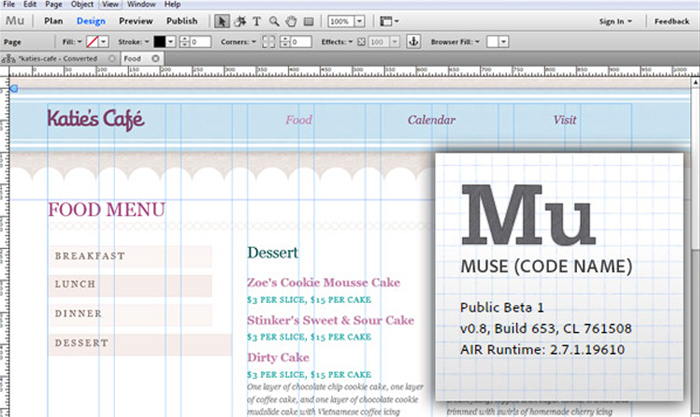Click the corner radius corners icon
This screenshot has height=417, width=700.
pyautogui.click(x=268, y=42)
